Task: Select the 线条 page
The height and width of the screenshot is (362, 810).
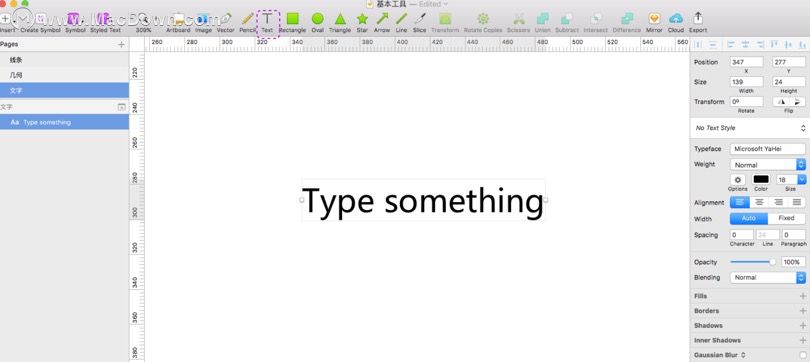Action: (x=64, y=60)
